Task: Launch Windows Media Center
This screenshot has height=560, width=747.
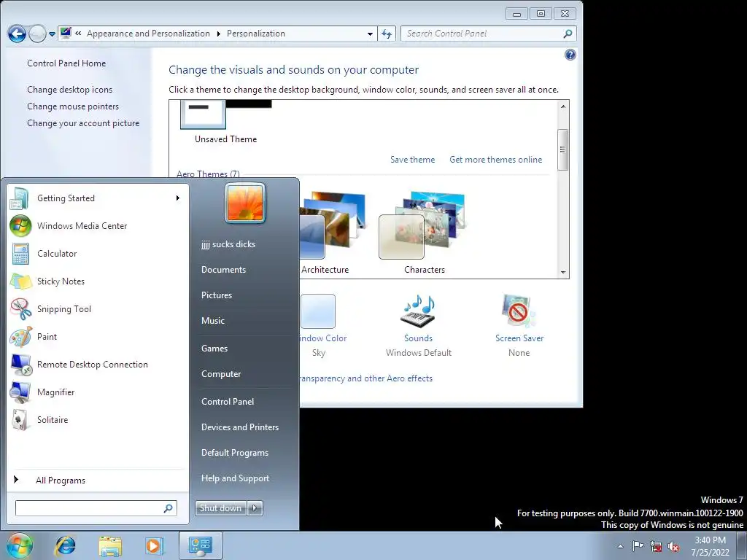Action: pos(98,226)
